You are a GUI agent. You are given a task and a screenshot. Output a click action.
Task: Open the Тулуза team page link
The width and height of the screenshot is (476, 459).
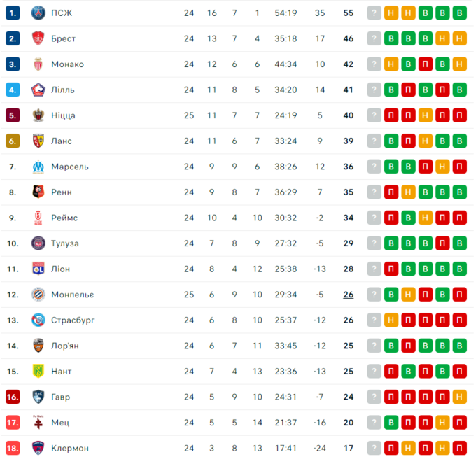pos(65,243)
